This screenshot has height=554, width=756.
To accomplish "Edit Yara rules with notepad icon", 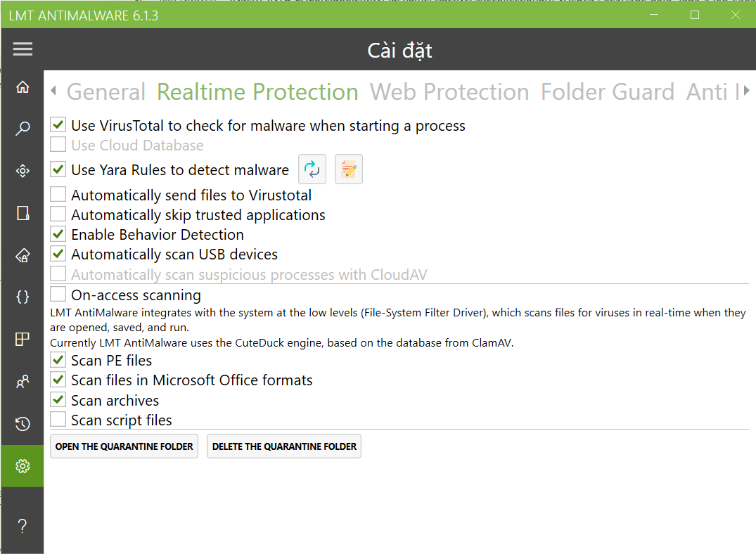I will (x=349, y=170).
